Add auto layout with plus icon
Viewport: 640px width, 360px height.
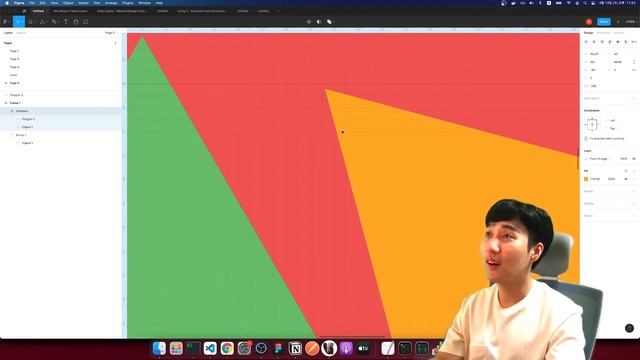coord(634,98)
